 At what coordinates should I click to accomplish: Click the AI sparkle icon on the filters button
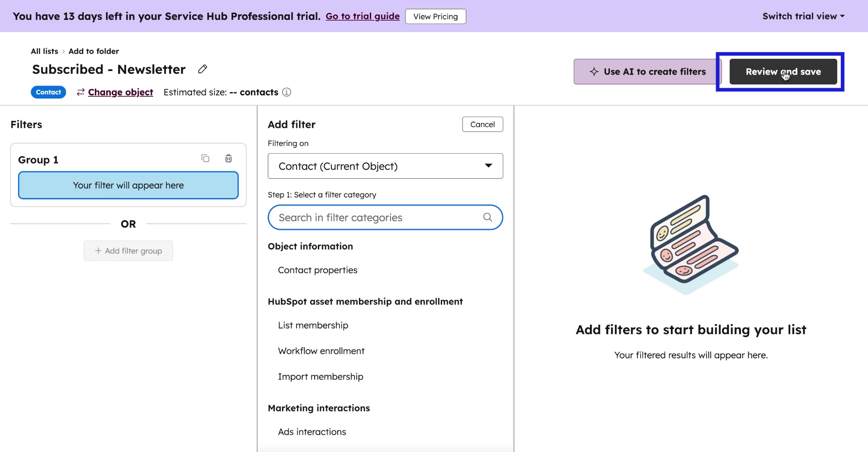[593, 71]
